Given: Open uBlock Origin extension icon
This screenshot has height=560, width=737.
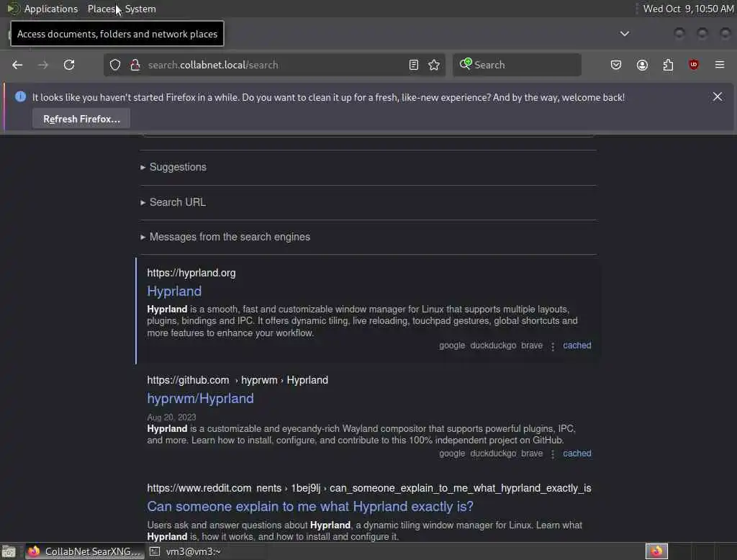Looking at the screenshot, I should 694,65.
